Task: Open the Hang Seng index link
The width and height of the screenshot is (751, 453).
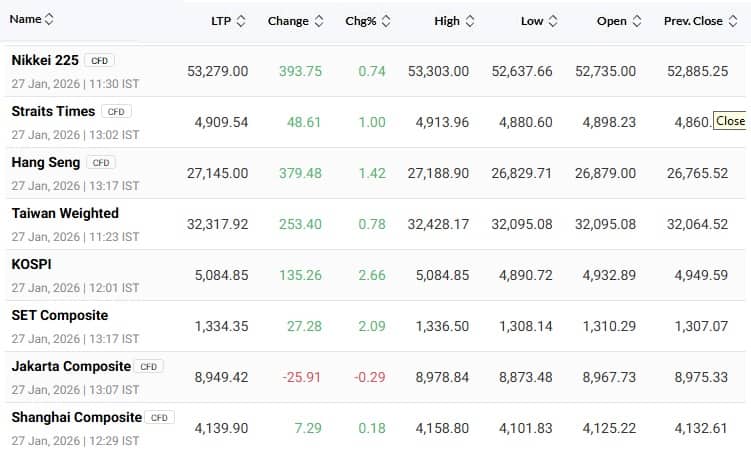Action: [x=46, y=163]
